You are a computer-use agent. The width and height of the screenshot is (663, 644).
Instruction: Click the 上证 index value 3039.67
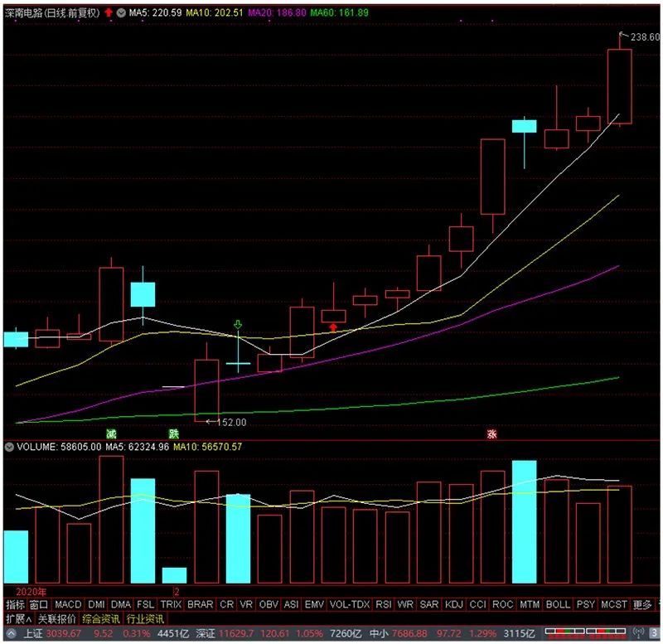(64, 633)
